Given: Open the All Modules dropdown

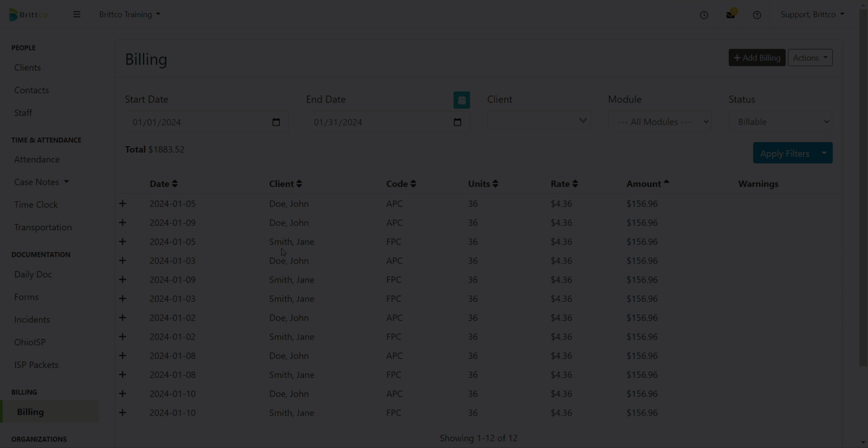Looking at the screenshot, I should (x=659, y=122).
